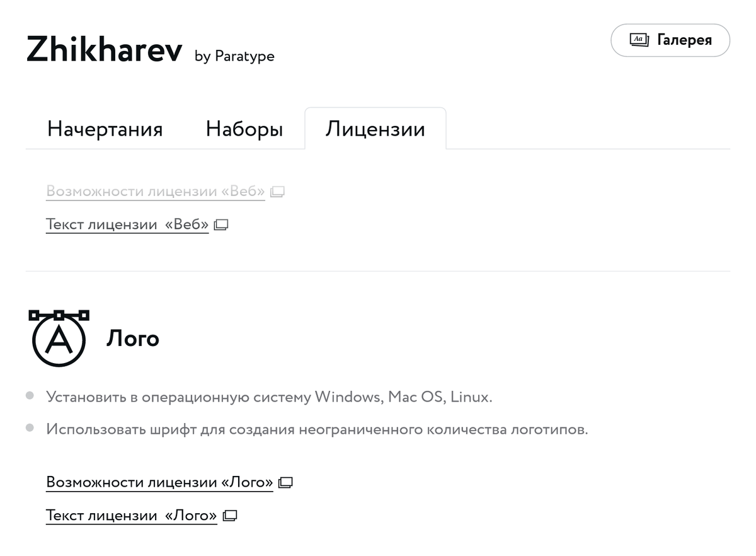Open the «Возможности лицензии «Веб»» link
Screen dimensions: 756x556
154,191
